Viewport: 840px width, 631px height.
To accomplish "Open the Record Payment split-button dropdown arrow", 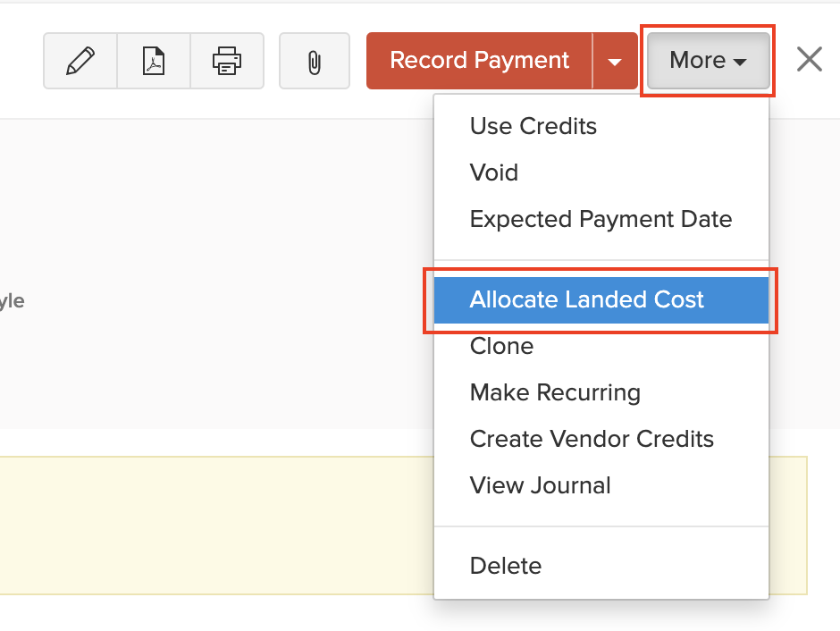I will (x=615, y=60).
